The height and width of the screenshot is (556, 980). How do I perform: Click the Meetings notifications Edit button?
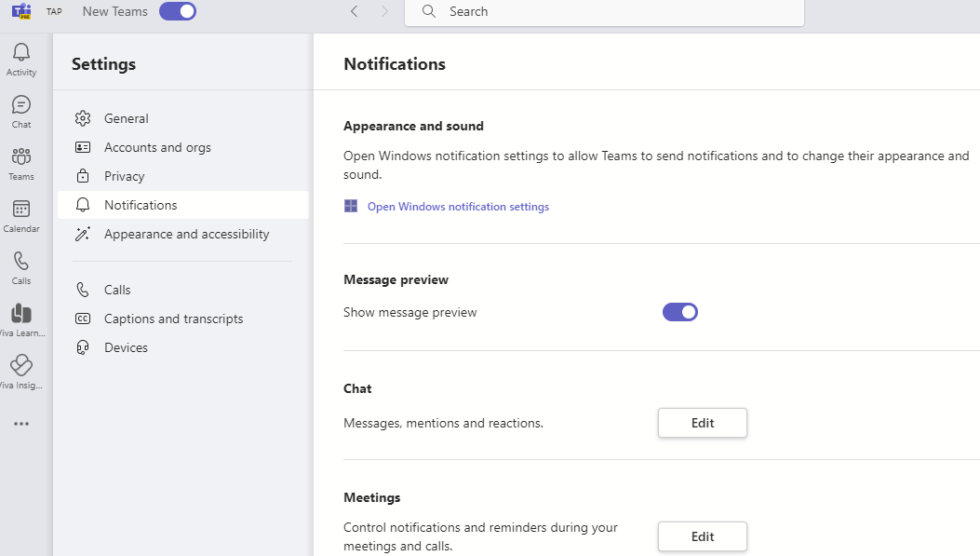tap(703, 536)
